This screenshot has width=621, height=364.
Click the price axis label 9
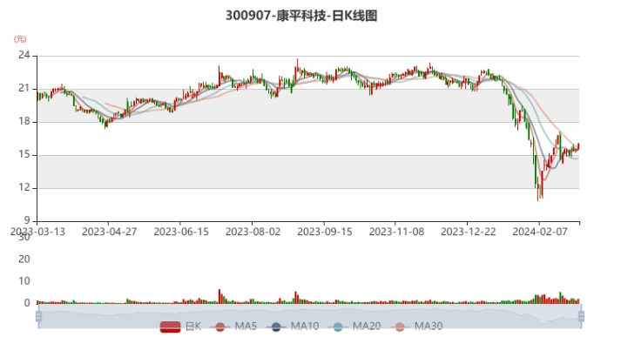pos(27,220)
